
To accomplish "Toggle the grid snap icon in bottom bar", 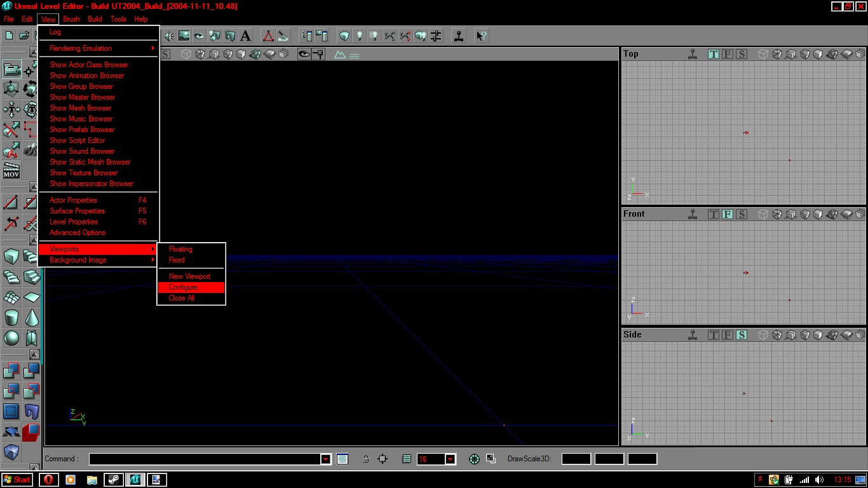I will click(407, 459).
